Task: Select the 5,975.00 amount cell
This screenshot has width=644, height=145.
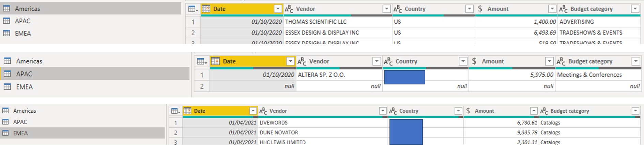Action: pyautogui.click(x=512, y=75)
